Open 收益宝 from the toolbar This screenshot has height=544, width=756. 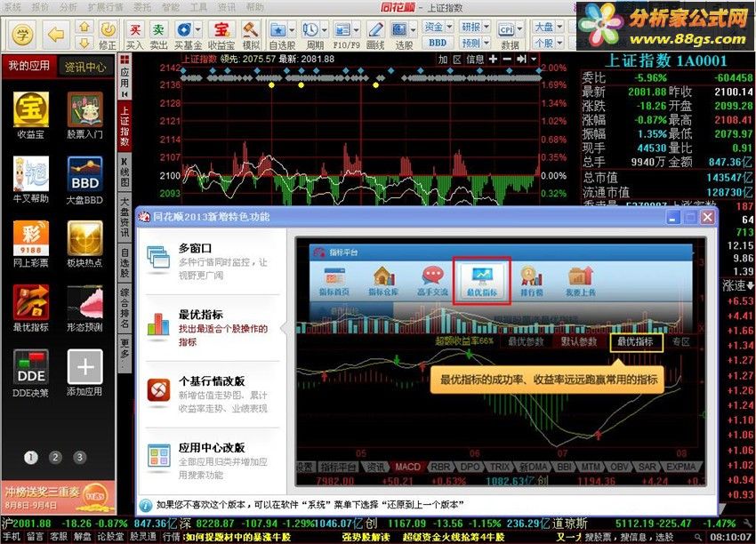coord(221,35)
